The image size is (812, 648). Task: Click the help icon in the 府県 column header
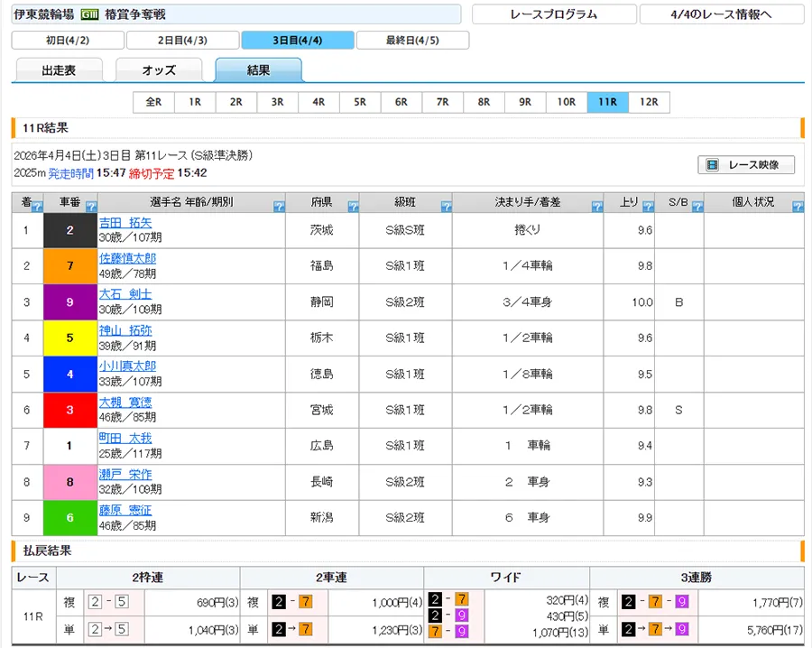353,207
